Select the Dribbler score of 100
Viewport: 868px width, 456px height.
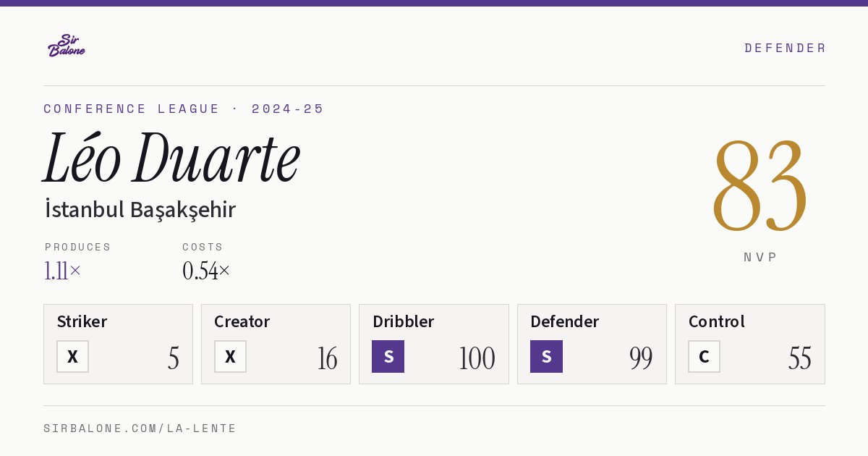[x=477, y=358]
